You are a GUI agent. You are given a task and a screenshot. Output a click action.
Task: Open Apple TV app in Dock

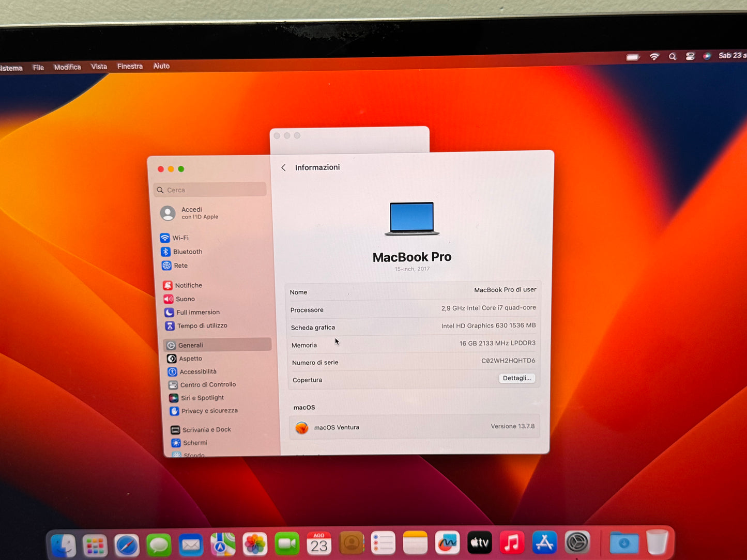pos(480,542)
